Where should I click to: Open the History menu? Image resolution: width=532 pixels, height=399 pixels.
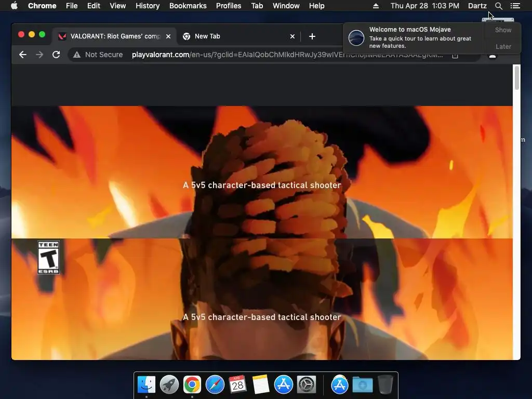148,6
